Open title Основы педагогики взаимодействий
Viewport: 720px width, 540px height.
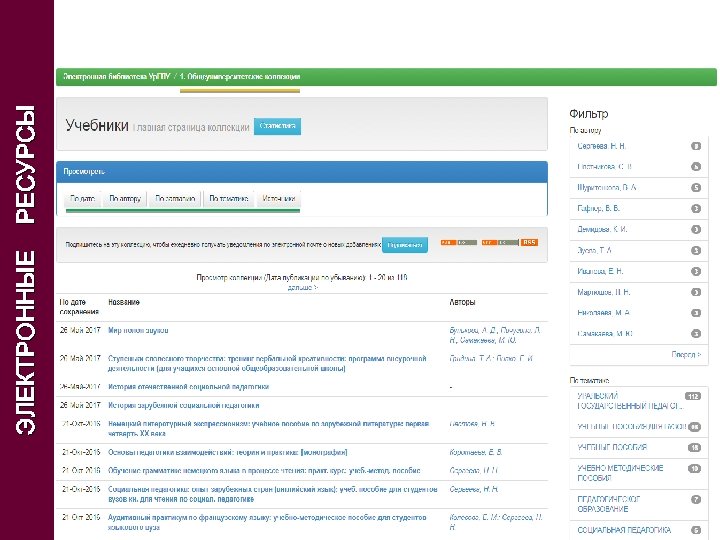227,452
